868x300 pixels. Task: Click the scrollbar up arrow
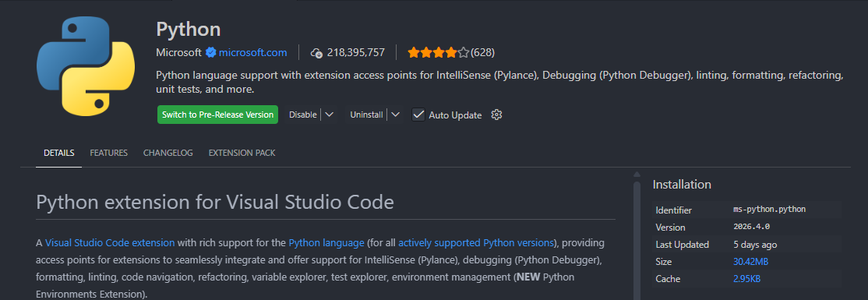pos(637,174)
